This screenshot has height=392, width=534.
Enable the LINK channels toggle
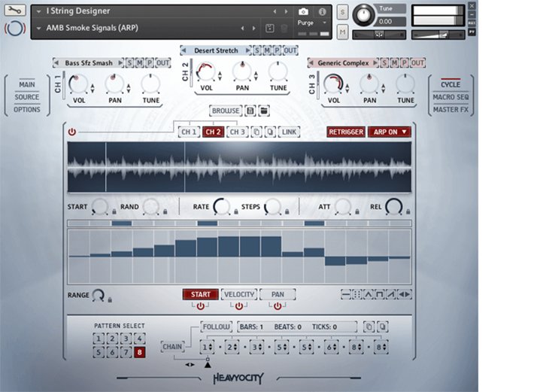click(x=288, y=132)
